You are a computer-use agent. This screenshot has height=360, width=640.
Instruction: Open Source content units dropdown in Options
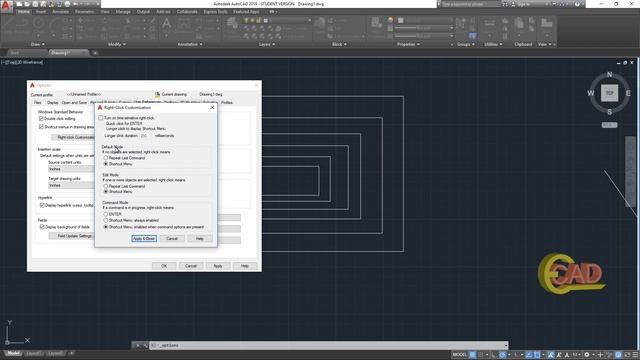click(71, 169)
